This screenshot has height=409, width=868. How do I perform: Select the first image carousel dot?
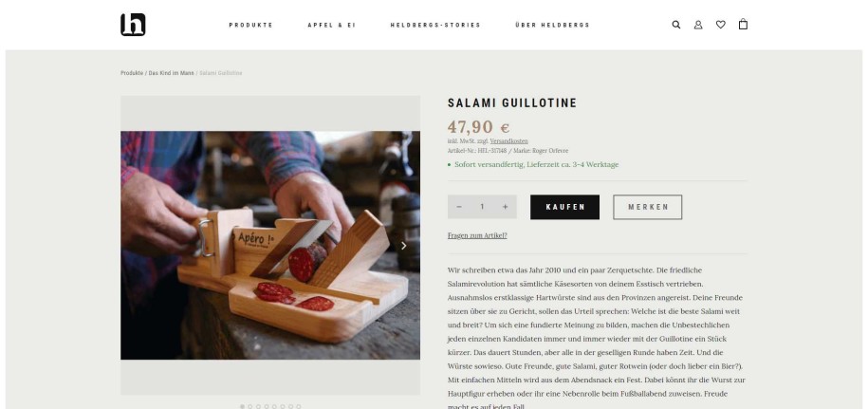tap(242, 406)
